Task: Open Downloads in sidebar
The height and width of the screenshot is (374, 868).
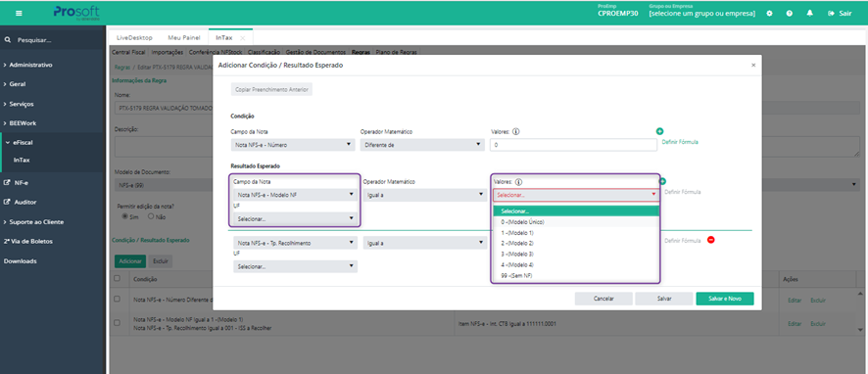Action: coord(20,260)
